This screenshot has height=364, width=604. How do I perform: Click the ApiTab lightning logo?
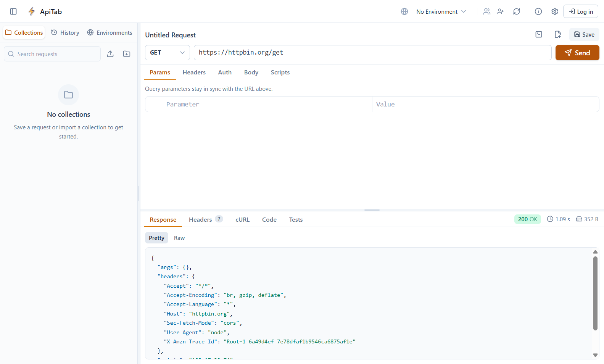point(32,11)
